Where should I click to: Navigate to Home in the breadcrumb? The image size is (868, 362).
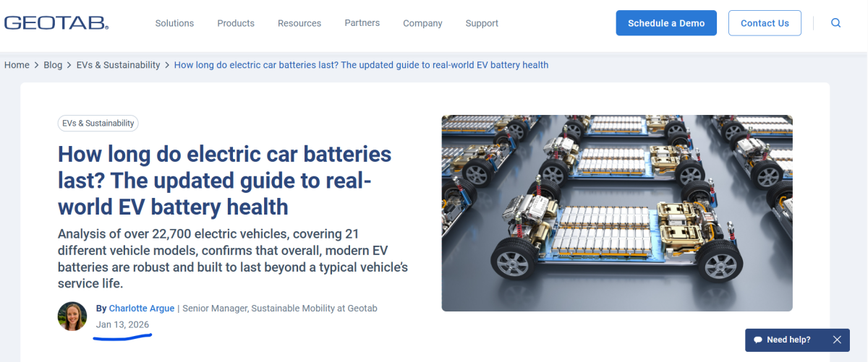[17, 65]
